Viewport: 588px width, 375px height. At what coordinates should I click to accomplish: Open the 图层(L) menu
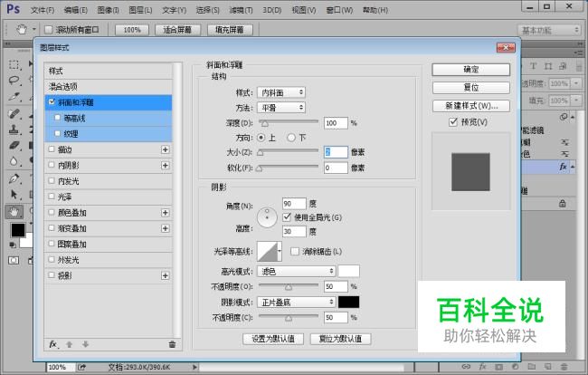[x=140, y=10]
